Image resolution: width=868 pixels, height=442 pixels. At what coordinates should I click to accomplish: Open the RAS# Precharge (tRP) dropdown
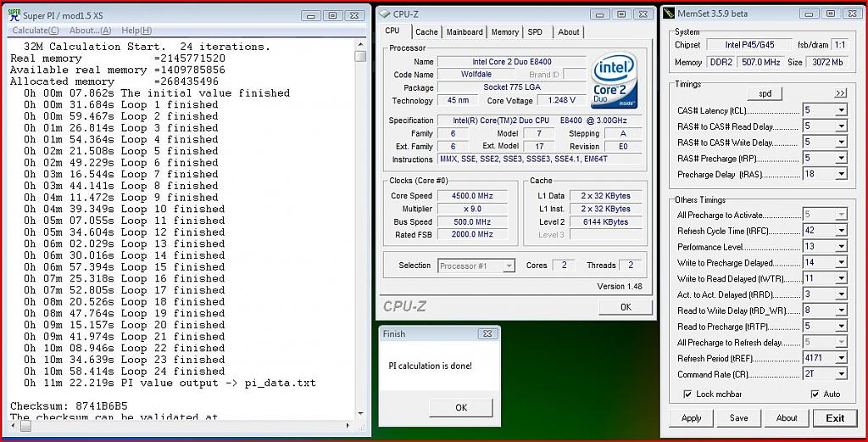pos(842,159)
